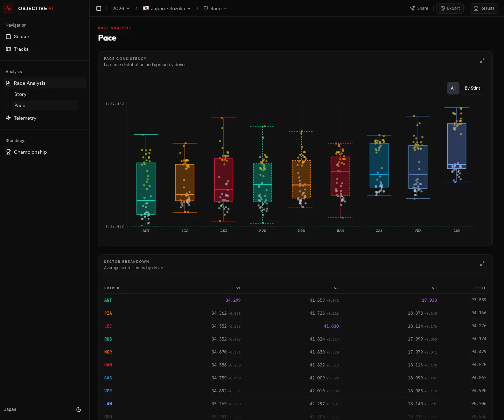Click the 1:37.432 y-axis label

tap(115, 104)
